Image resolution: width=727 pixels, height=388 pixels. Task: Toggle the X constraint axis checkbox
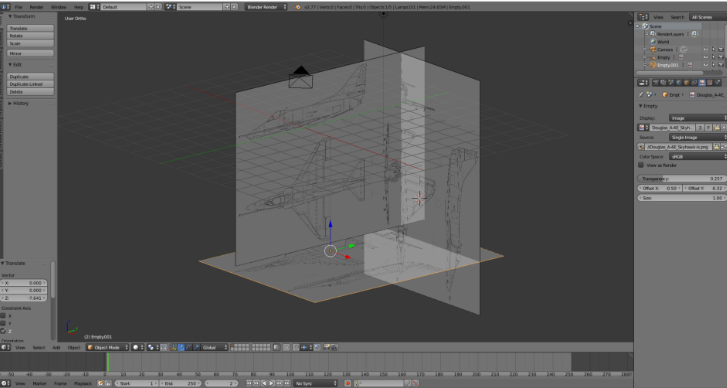click(3, 316)
